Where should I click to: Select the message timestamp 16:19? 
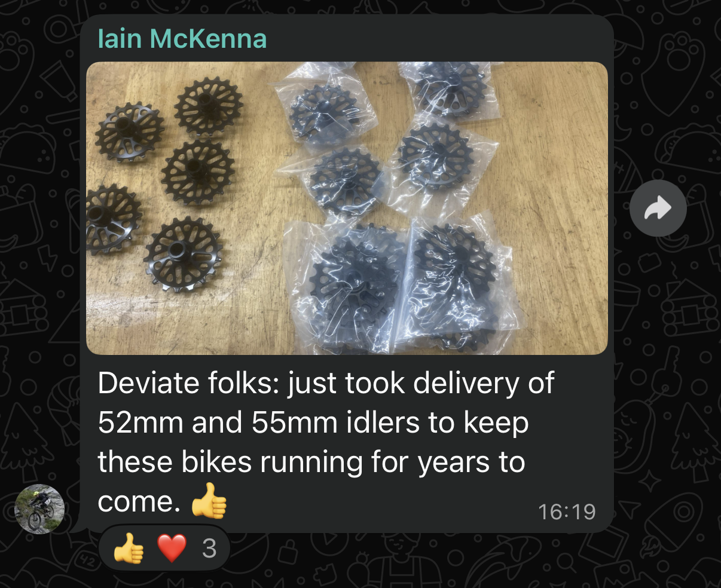click(567, 512)
